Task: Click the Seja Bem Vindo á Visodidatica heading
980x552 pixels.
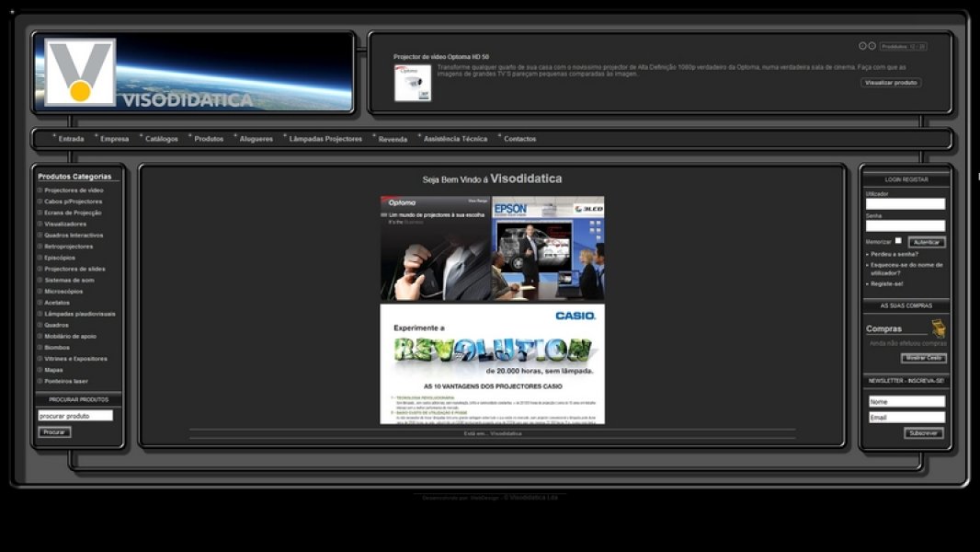Action: [x=492, y=178]
